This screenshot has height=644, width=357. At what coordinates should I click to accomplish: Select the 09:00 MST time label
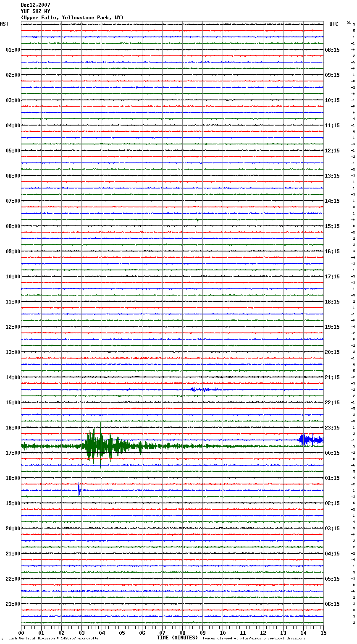click(13, 251)
